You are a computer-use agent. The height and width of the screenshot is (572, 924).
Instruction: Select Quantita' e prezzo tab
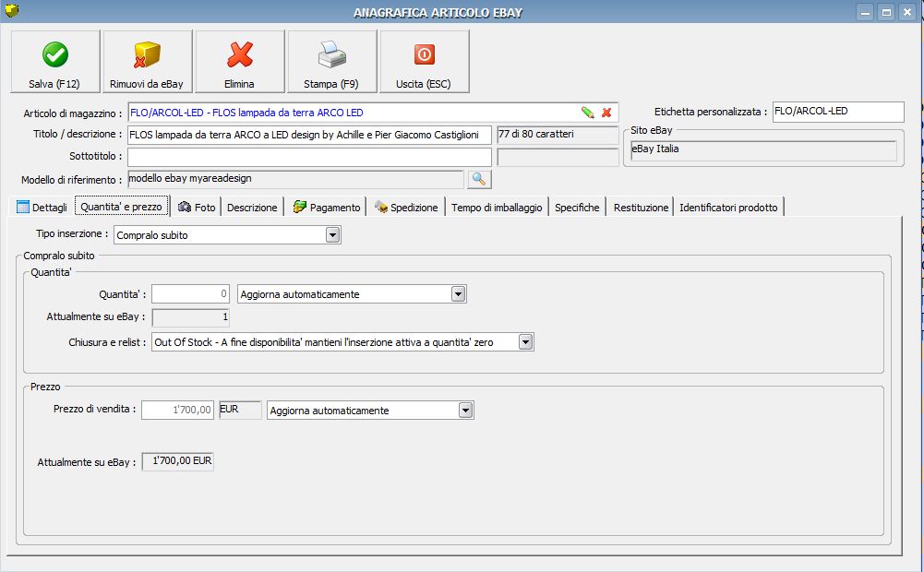click(122, 207)
